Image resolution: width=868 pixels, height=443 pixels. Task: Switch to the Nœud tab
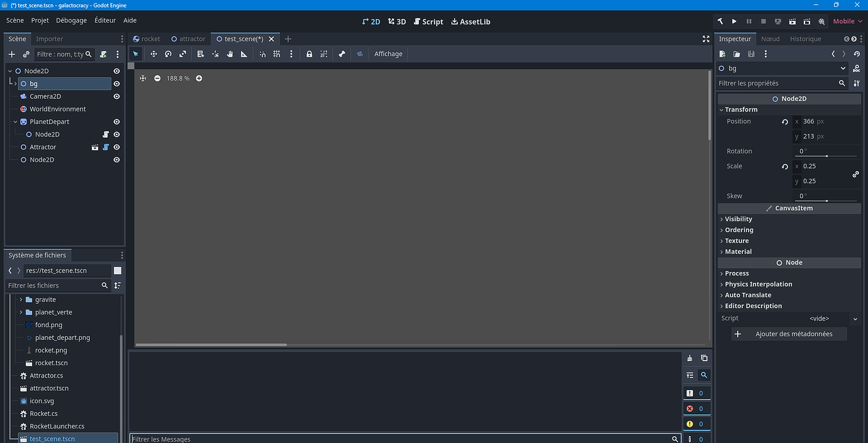coord(771,39)
